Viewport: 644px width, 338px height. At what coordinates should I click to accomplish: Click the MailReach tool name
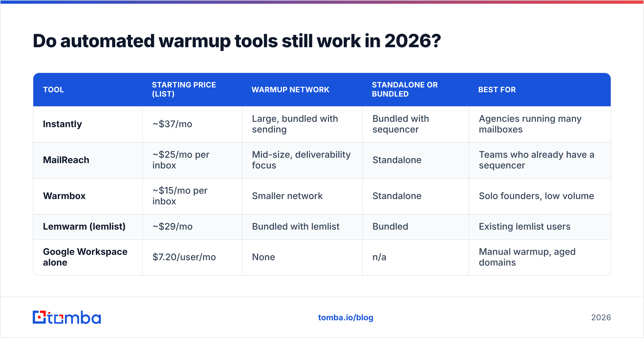[x=66, y=160]
